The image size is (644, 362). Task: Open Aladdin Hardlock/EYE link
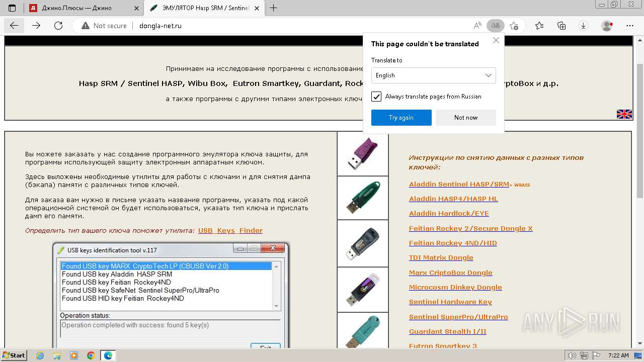click(449, 214)
